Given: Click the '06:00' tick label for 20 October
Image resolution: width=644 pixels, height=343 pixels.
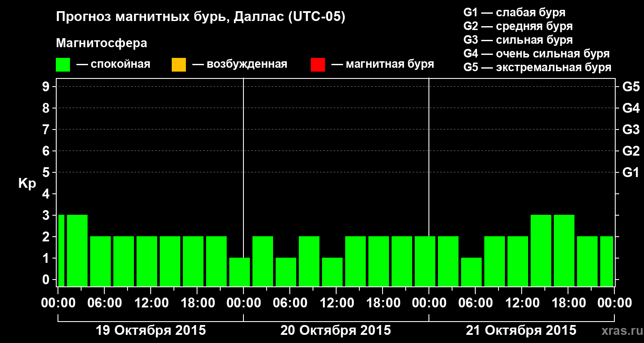Looking at the screenshot, I should pos(290,303).
